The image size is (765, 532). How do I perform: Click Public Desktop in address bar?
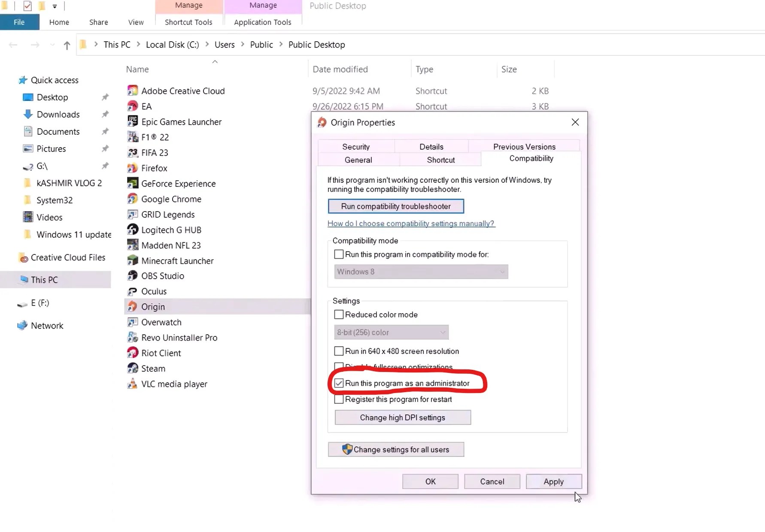316,45
